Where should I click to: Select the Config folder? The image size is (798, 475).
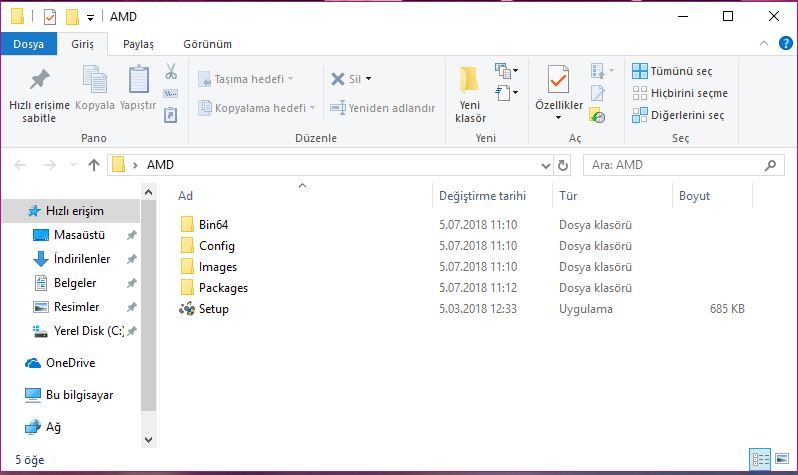[x=207, y=246]
